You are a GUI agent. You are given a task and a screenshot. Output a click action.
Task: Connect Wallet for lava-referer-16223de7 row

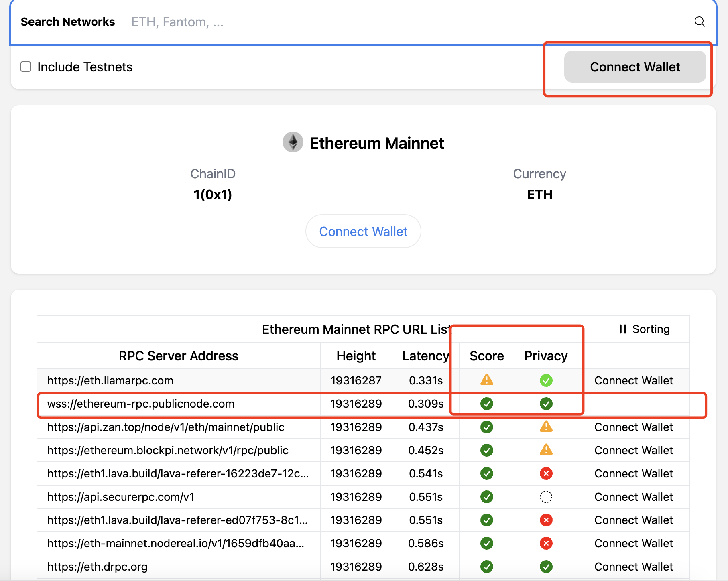coord(634,473)
